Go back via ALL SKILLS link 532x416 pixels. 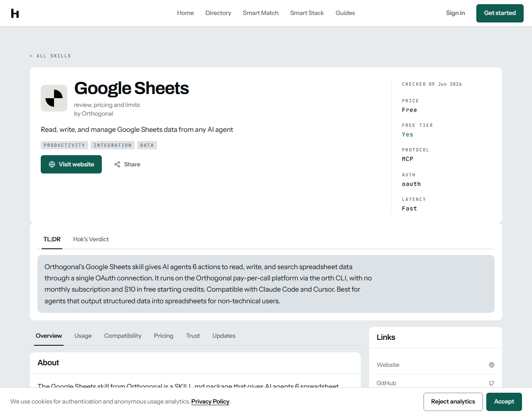(50, 56)
